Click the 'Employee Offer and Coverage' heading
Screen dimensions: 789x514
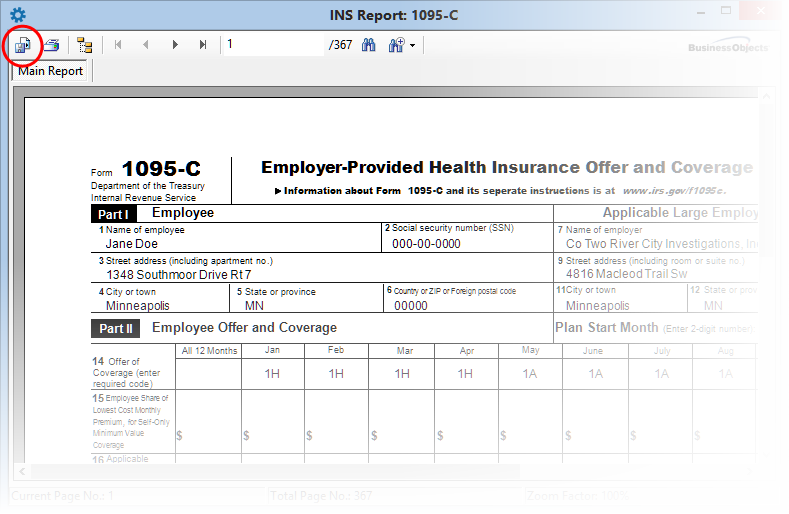244,328
